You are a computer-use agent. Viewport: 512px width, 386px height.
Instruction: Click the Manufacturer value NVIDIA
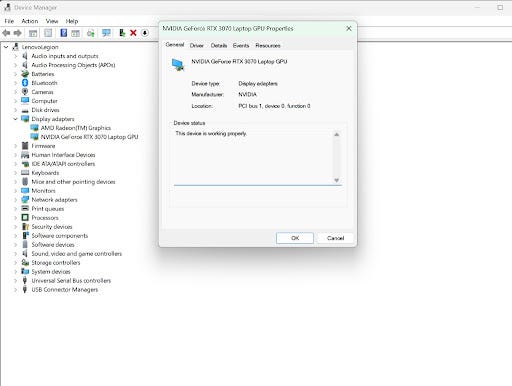click(x=247, y=95)
